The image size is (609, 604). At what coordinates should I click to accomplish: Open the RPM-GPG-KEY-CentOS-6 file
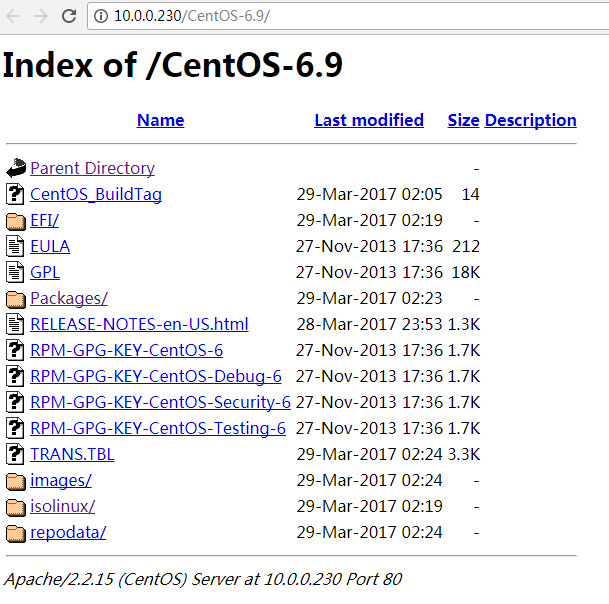click(x=127, y=350)
